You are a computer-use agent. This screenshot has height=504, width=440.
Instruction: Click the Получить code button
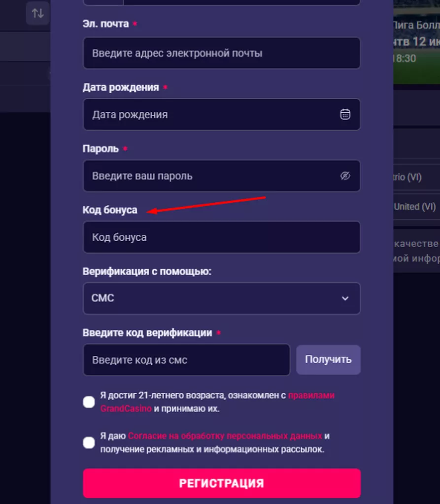click(328, 359)
